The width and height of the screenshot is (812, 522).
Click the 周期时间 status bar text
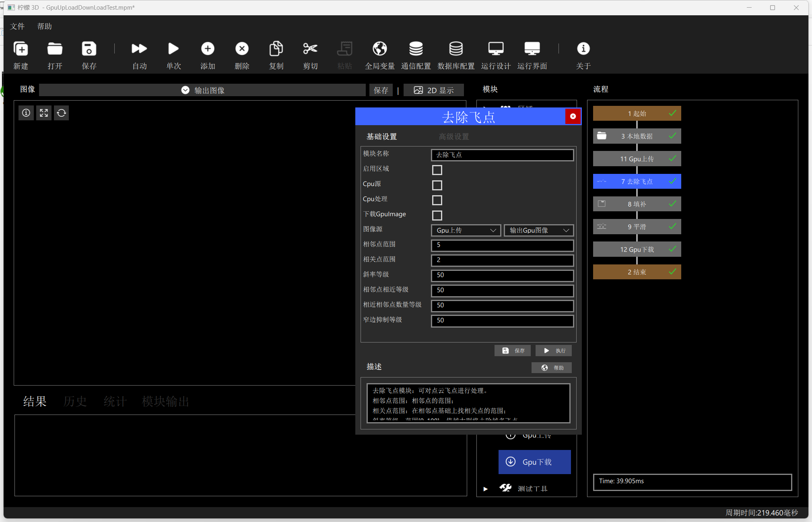pyautogui.click(x=761, y=513)
